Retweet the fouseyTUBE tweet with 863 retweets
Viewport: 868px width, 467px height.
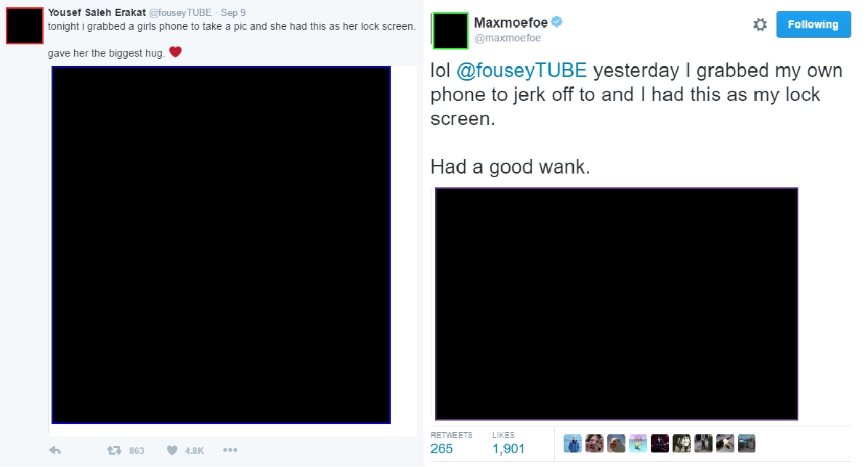pyautogui.click(x=114, y=450)
